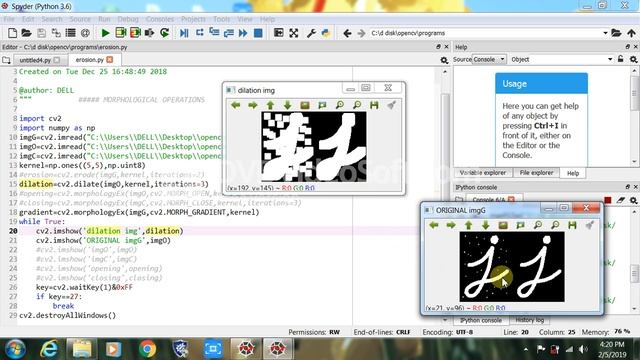Save image in the dilation img window
The width and height of the screenshot is (640, 360).
[374, 105]
